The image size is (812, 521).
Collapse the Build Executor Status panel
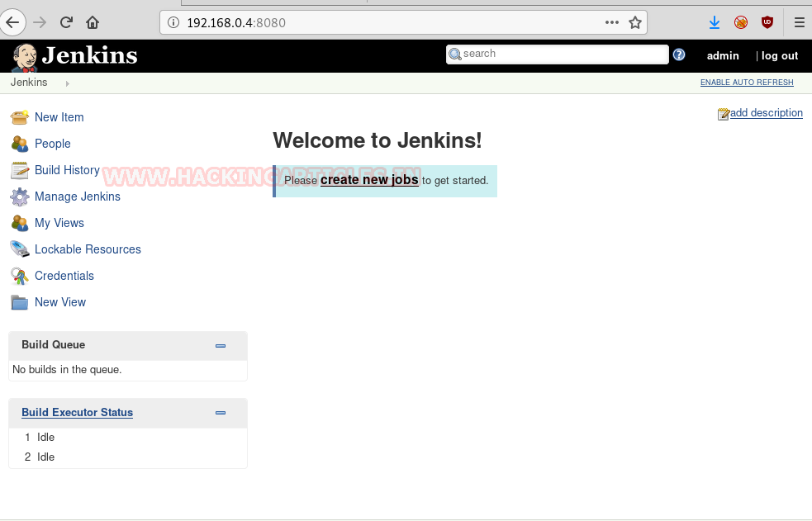[221, 413]
